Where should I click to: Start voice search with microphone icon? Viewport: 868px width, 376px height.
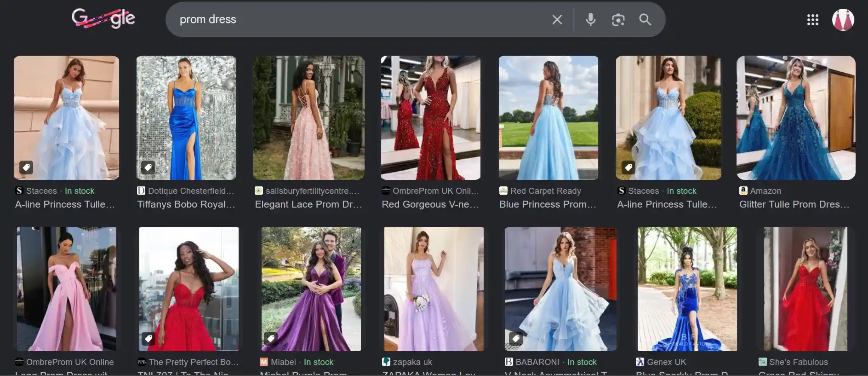tap(590, 19)
